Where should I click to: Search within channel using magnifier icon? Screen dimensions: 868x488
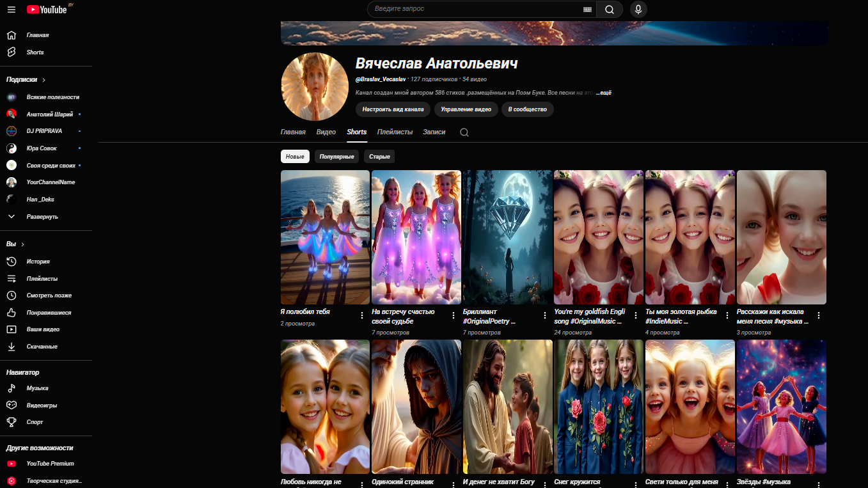pyautogui.click(x=464, y=132)
